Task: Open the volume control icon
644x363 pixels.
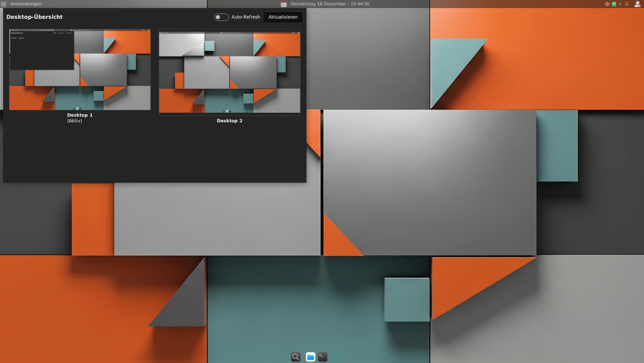Action: pyautogui.click(x=607, y=4)
